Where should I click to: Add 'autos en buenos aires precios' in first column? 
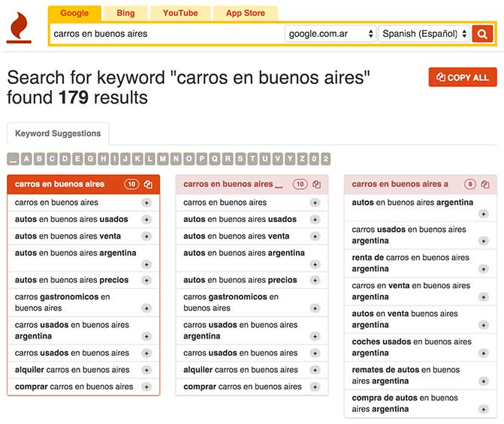click(x=146, y=280)
